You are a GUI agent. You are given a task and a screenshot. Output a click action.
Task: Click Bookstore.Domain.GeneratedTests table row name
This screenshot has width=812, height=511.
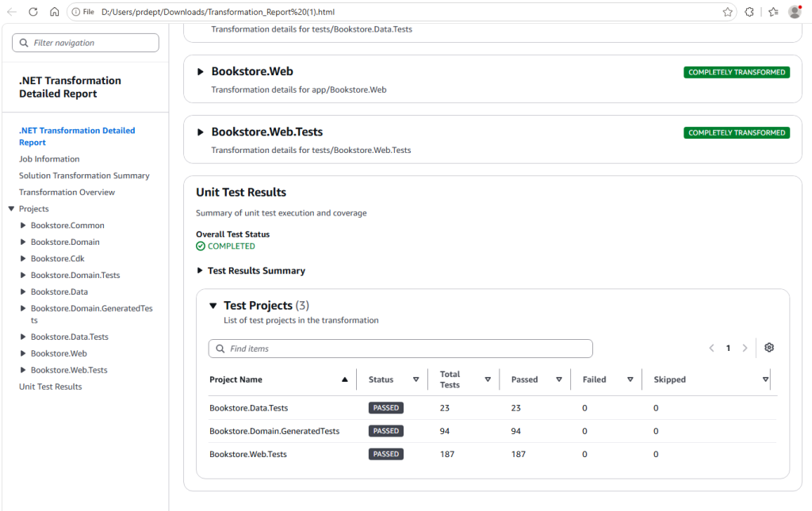click(274, 431)
